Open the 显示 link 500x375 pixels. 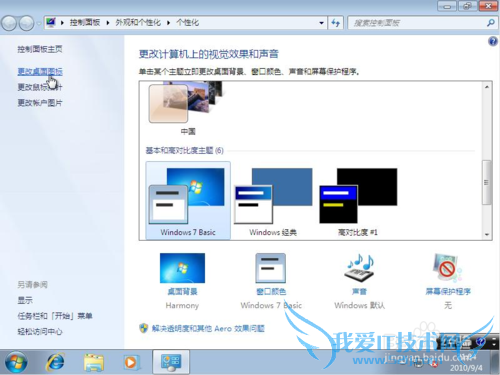(x=25, y=300)
